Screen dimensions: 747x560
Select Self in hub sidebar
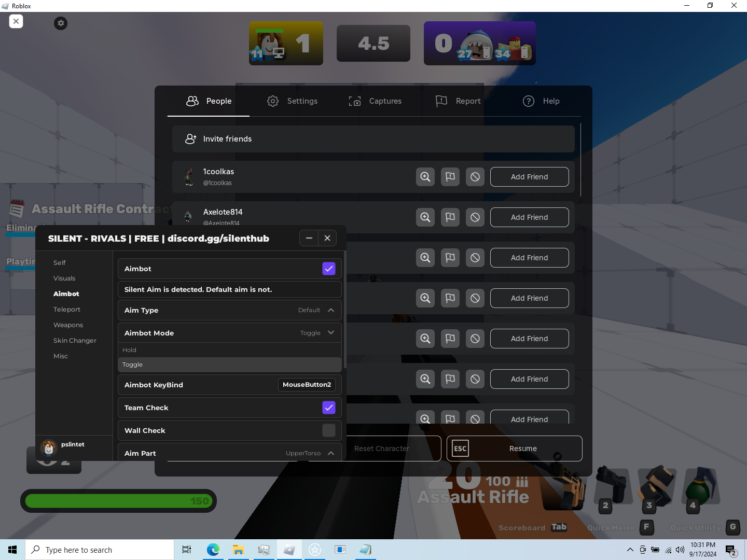click(60, 263)
